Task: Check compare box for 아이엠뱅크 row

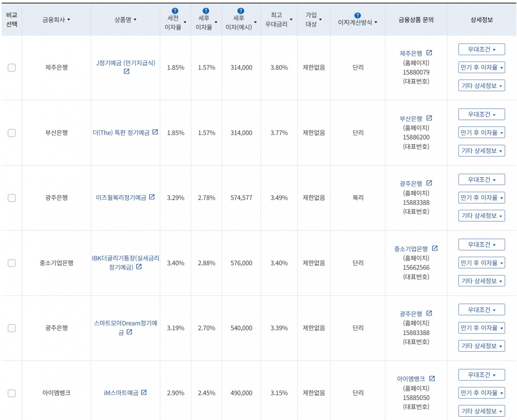Action: (12, 393)
